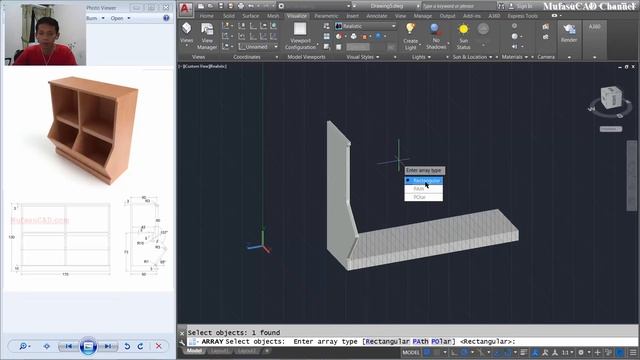The image size is (640, 360).
Task: Expand the Sun & Location panel
Action: click(472, 57)
